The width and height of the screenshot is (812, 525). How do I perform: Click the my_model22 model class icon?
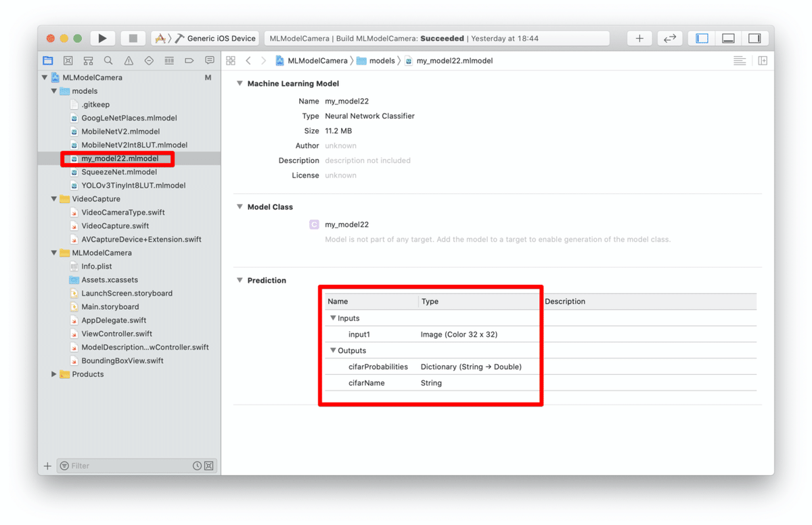pos(314,225)
